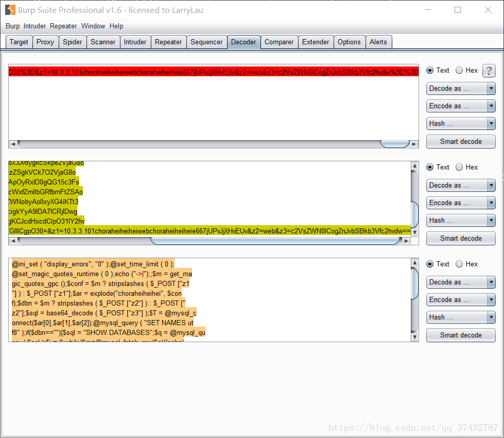Click horizontal scrollbar thumb in first panel
The height and width of the screenshot is (438, 504).
point(395,144)
